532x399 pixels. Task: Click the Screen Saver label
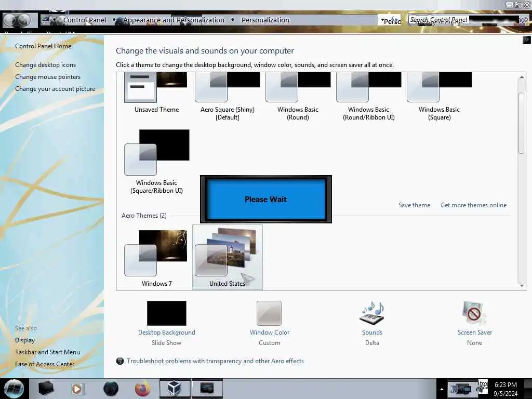475,332
